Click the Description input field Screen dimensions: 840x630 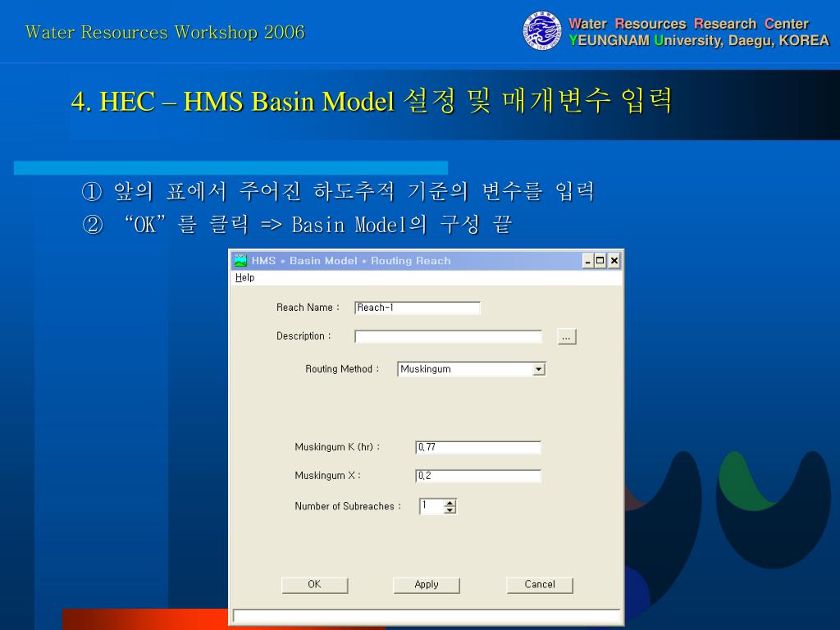(x=449, y=336)
